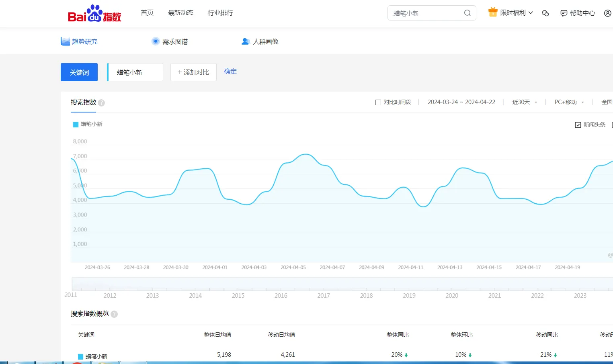Image resolution: width=613 pixels, height=364 pixels.
Task: Click green down arrow next to -21%
Action: pos(556,355)
